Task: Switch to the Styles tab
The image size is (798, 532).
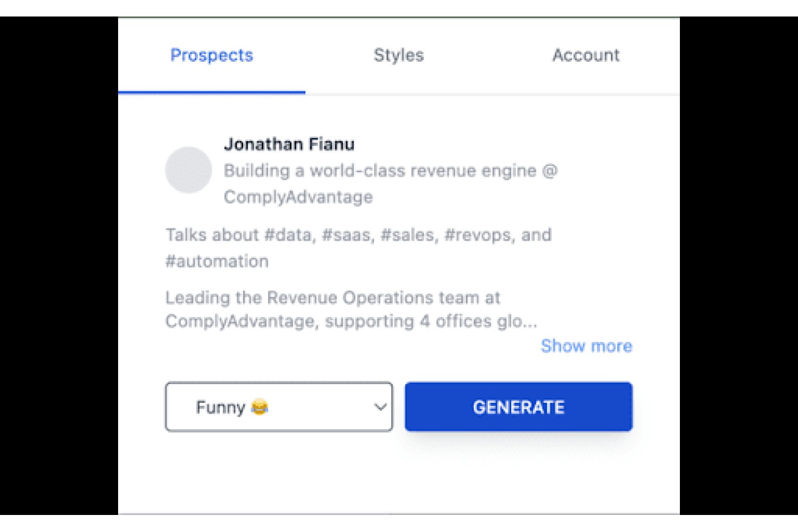Action: coord(398,55)
